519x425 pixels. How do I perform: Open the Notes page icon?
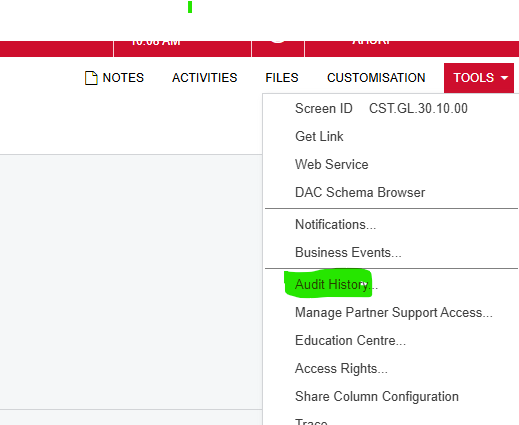click(91, 78)
